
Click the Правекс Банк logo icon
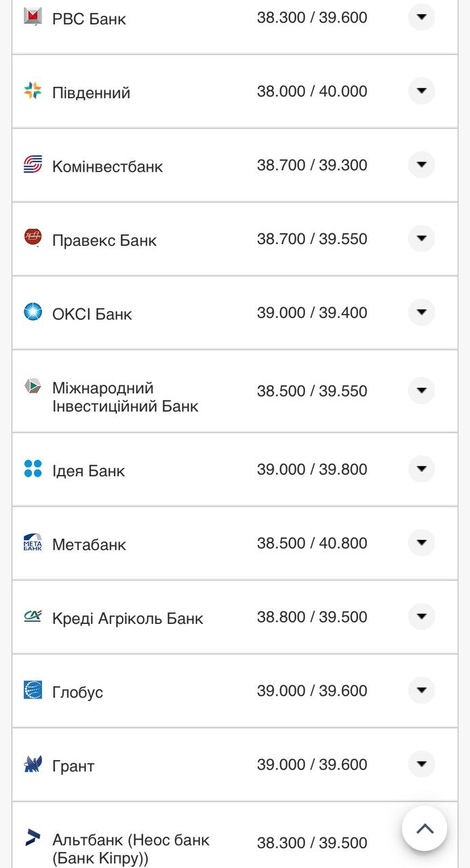[x=33, y=238]
